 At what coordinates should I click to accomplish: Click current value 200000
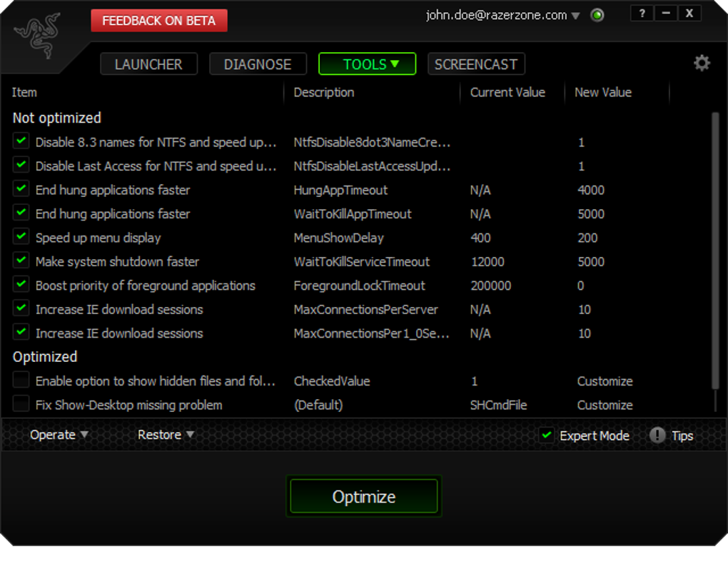tap(491, 286)
